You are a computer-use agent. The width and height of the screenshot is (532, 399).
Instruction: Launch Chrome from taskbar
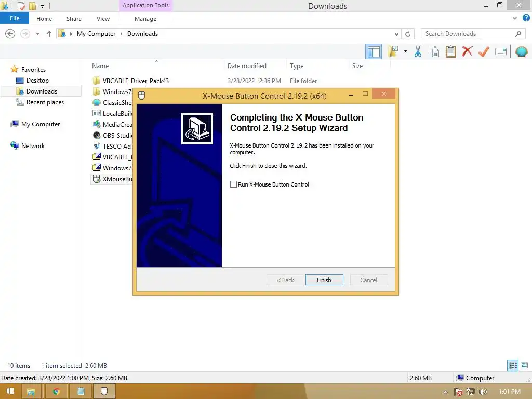56,392
